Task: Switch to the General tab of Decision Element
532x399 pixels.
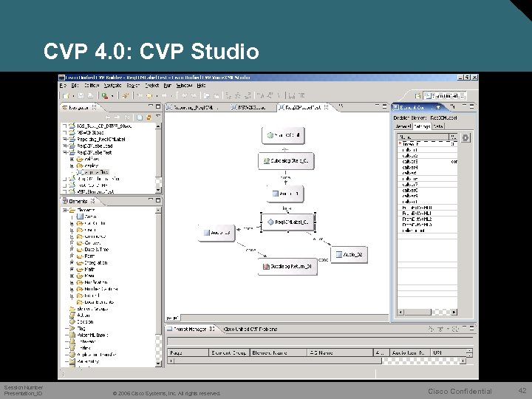Action: pyautogui.click(x=403, y=126)
